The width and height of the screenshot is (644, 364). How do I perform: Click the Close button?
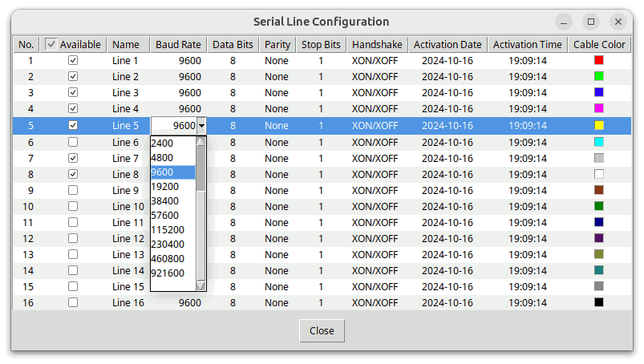(x=322, y=331)
